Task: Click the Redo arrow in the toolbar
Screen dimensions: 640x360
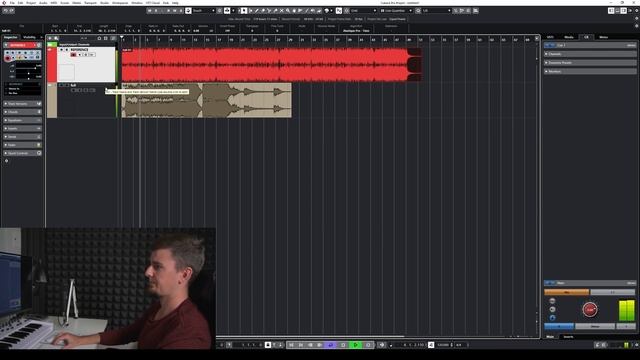Action: [11, 11]
